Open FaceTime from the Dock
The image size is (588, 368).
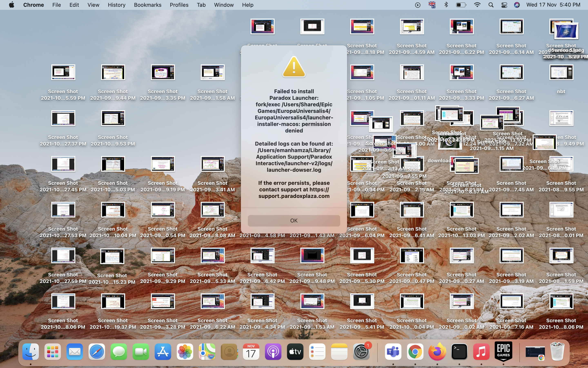pos(141,352)
